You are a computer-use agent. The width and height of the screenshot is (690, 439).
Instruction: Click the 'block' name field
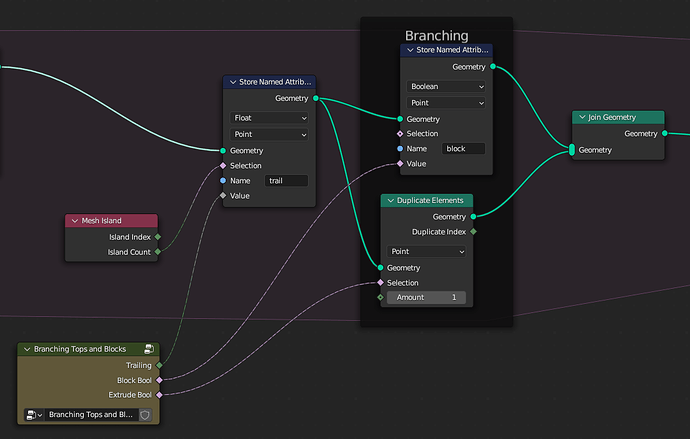463,149
